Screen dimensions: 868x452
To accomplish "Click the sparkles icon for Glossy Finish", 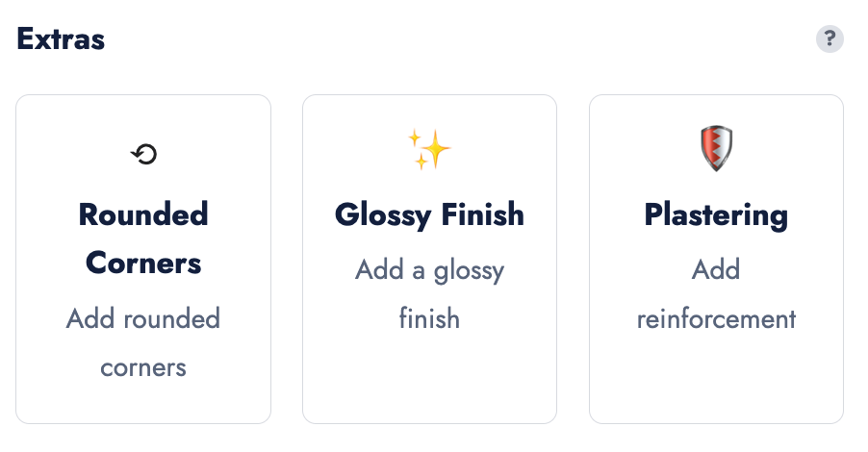I will 429,150.
